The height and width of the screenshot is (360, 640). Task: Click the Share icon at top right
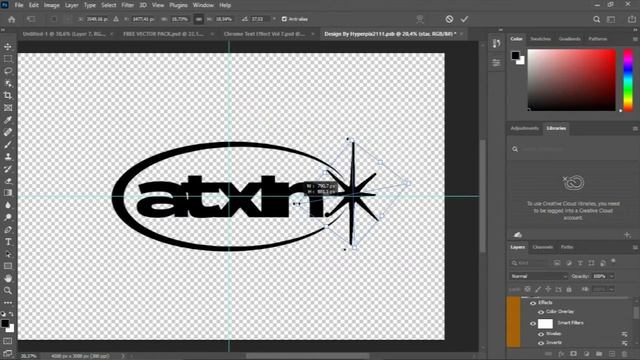click(x=631, y=19)
